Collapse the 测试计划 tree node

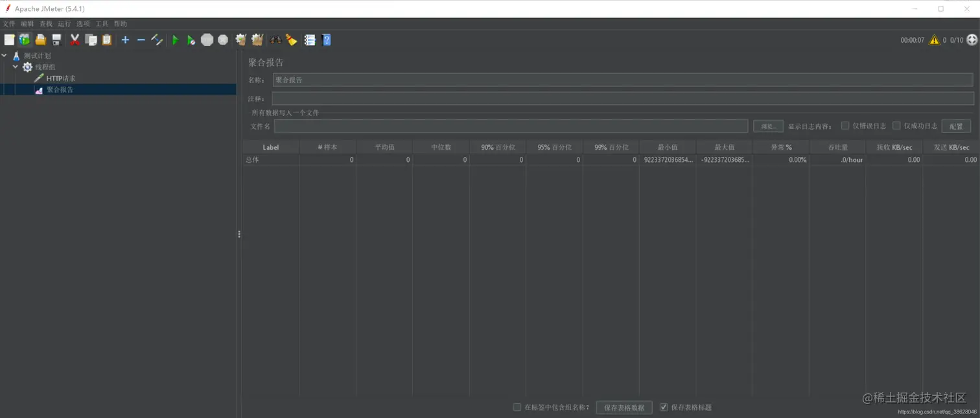coord(5,56)
